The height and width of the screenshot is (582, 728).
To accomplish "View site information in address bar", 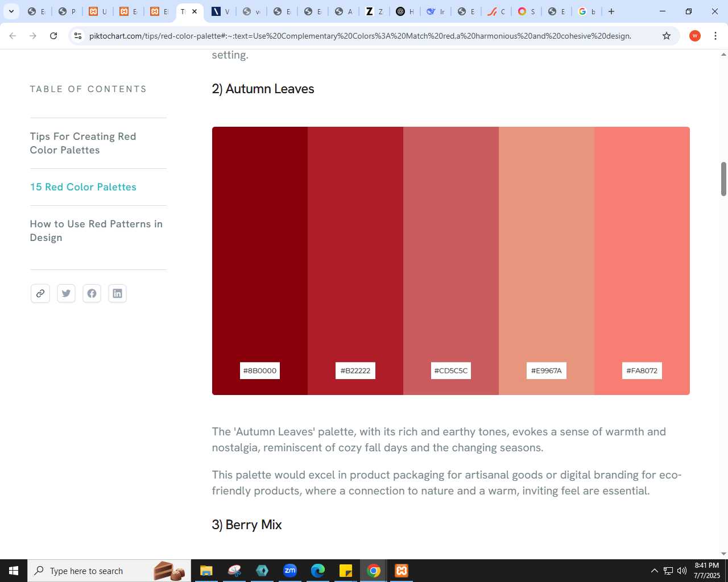I will [x=78, y=36].
